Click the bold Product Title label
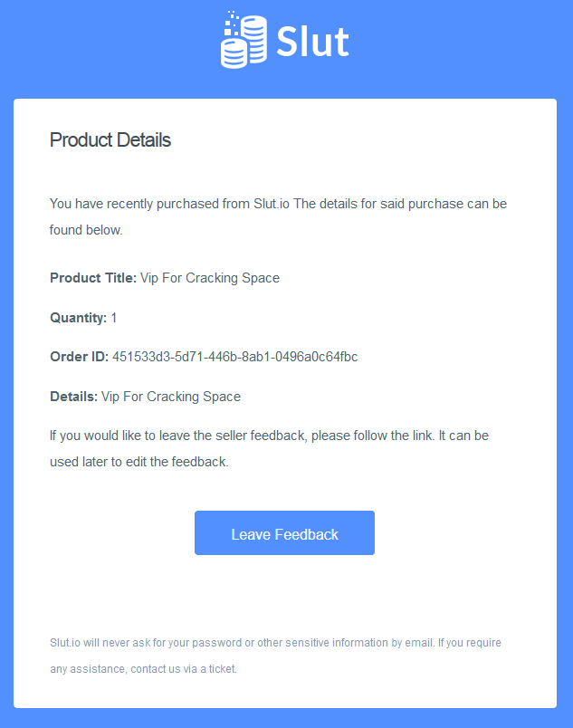Image resolution: width=573 pixels, height=728 pixels. pos(93,278)
